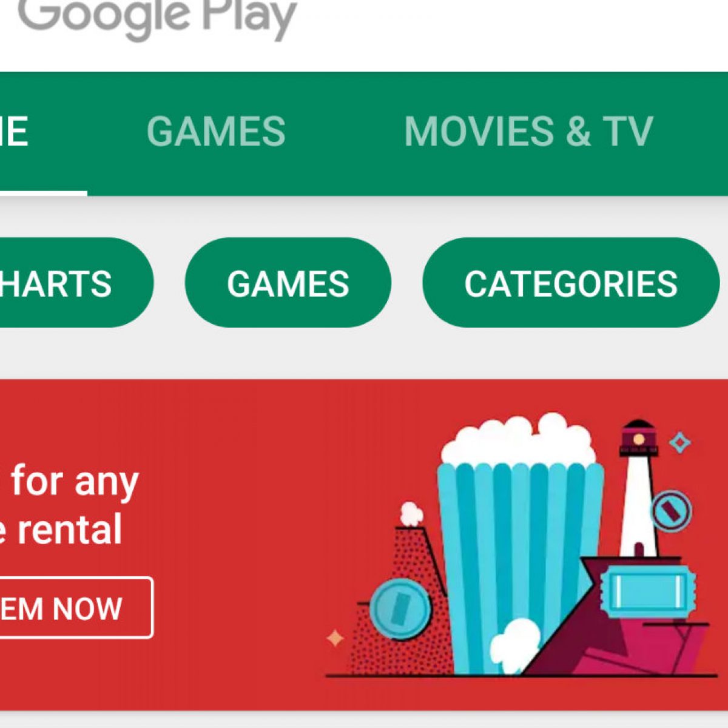728x728 pixels.
Task: Click the orange sparkle star in banner
Action: [335, 638]
